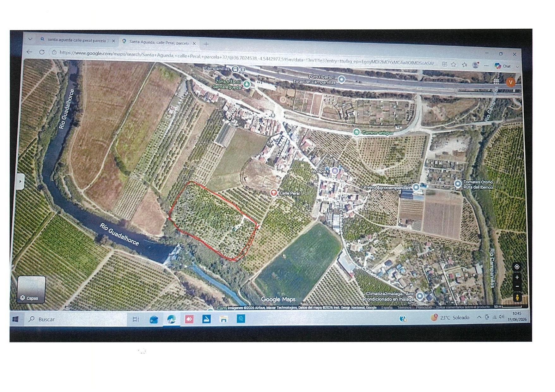Center map on your location button
The height and width of the screenshot is (392, 555).
tap(517, 267)
